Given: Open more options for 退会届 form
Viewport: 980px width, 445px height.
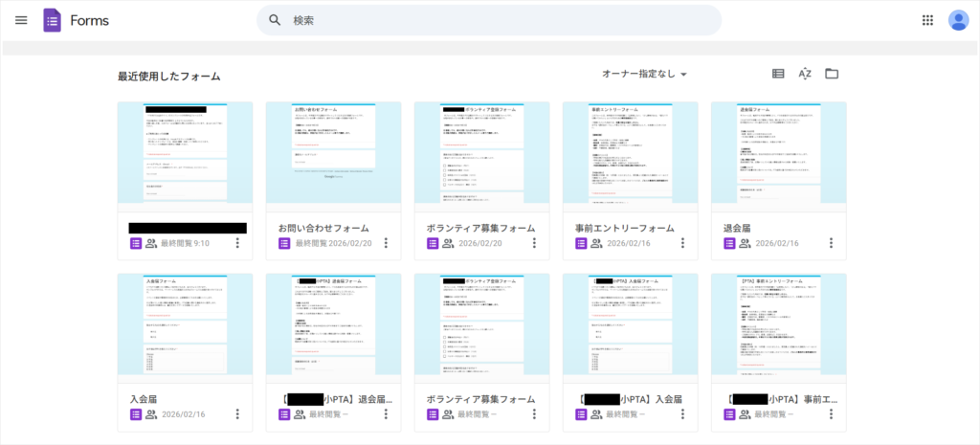Looking at the screenshot, I should [831, 243].
